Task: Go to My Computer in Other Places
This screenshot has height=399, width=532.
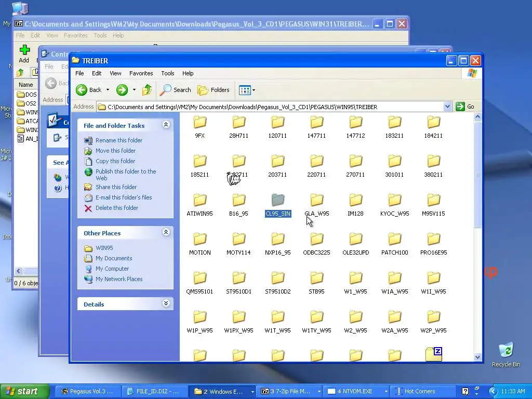Action: coord(112,269)
